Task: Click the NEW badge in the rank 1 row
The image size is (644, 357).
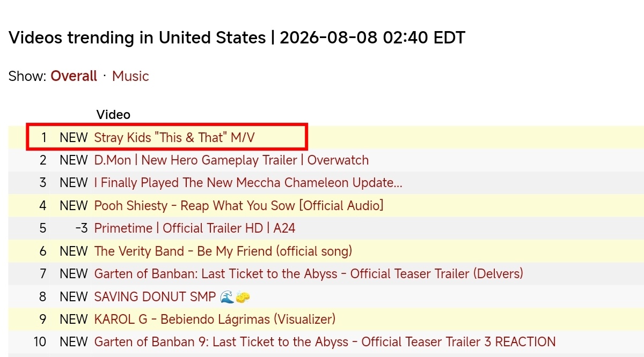Action: [74, 138]
